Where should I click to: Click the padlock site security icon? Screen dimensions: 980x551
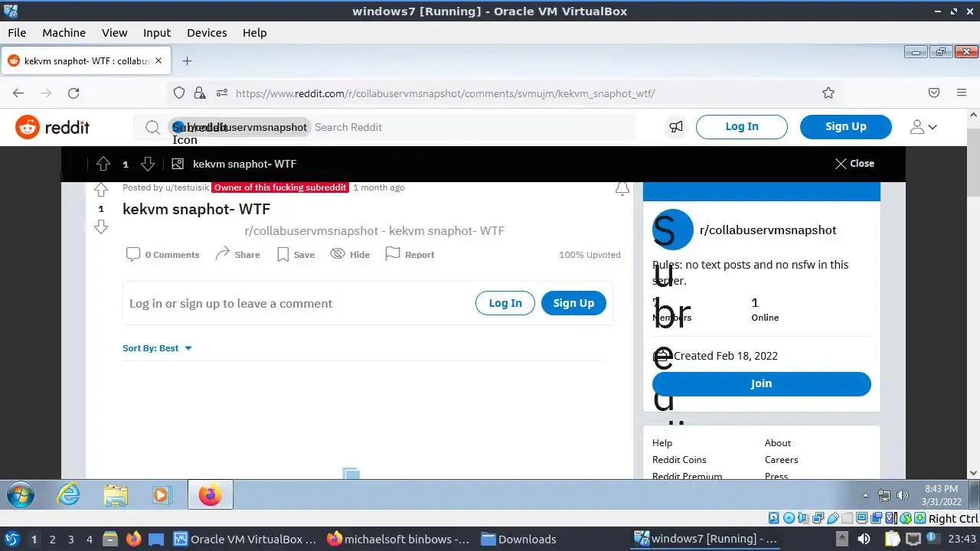pos(200,93)
